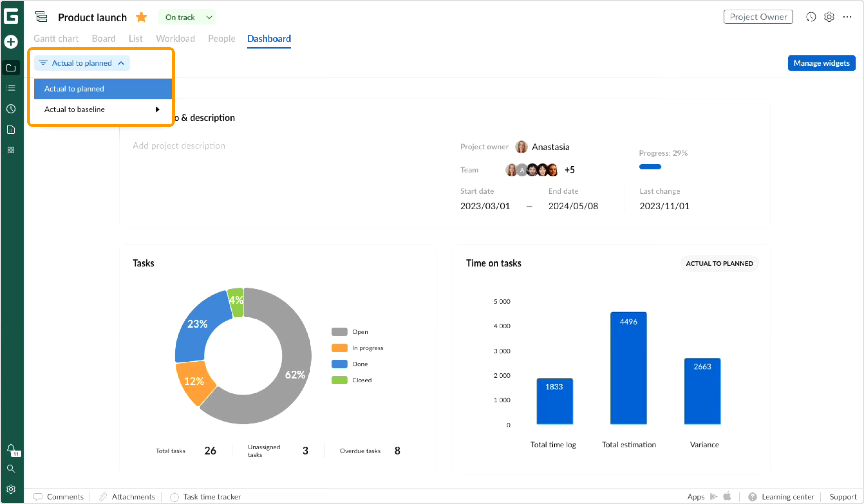Open project settings gear at top right
Image resolution: width=864 pixels, height=504 pixels.
(x=829, y=17)
